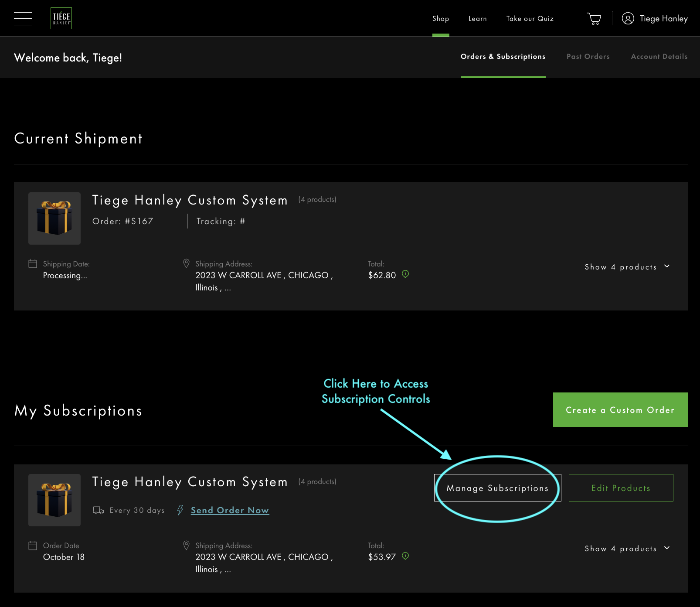Expand Show 4 products in subscription card
This screenshot has height=607, width=700.
[627, 549]
